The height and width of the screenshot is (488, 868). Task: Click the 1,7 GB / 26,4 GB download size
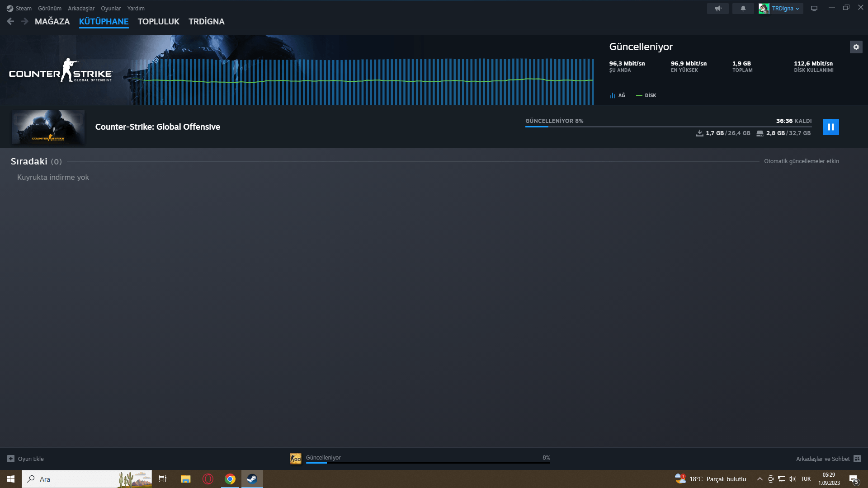click(x=728, y=133)
